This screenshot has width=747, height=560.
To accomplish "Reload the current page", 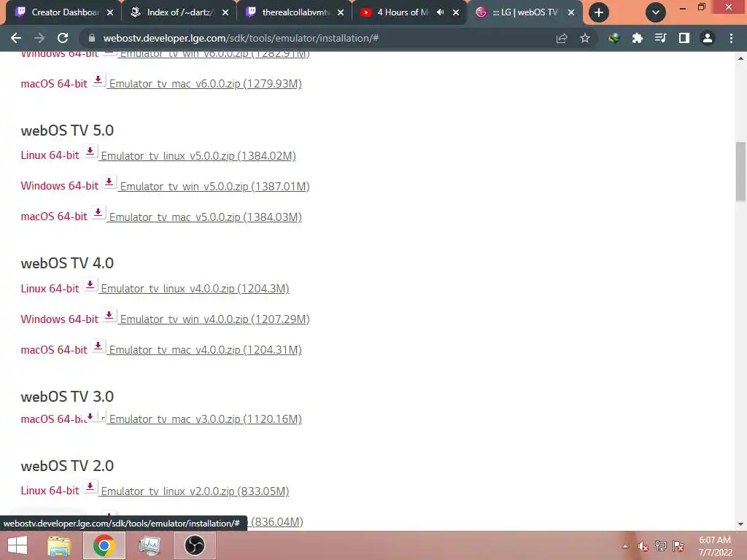I will [63, 38].
